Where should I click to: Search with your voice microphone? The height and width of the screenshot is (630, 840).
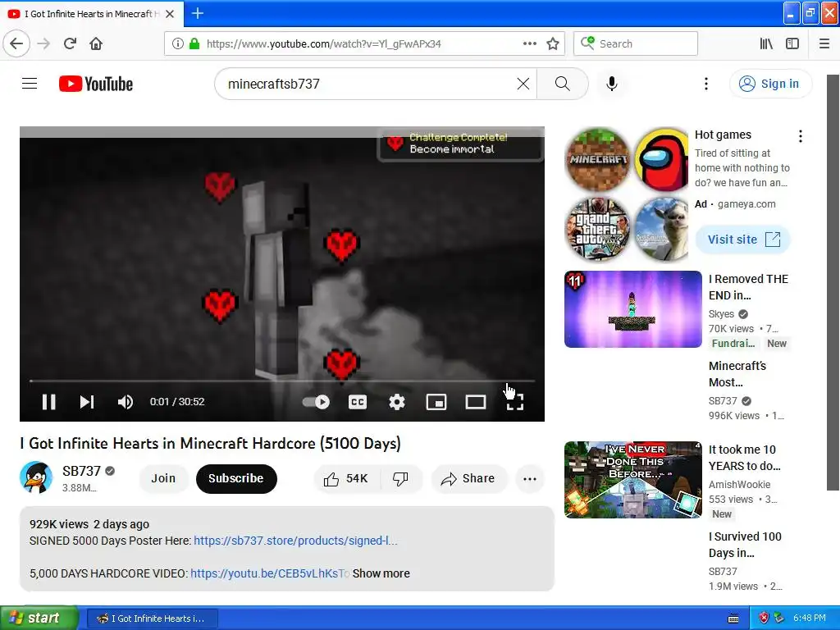click(612, 84)
